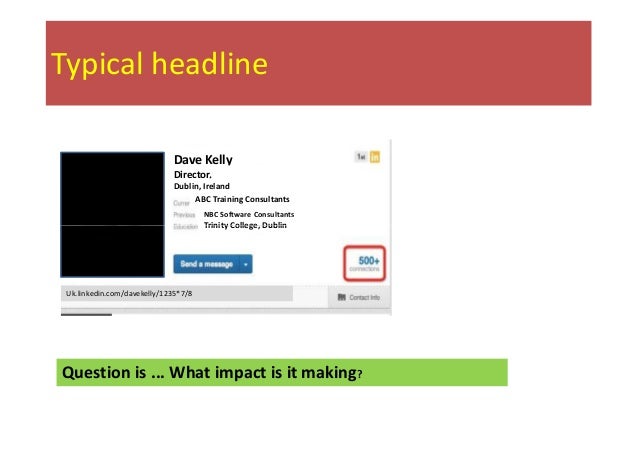This screenshot has width=638, height=452.
Task: Click the location Dublin, Ireland
Action: [x=202, y=186]
